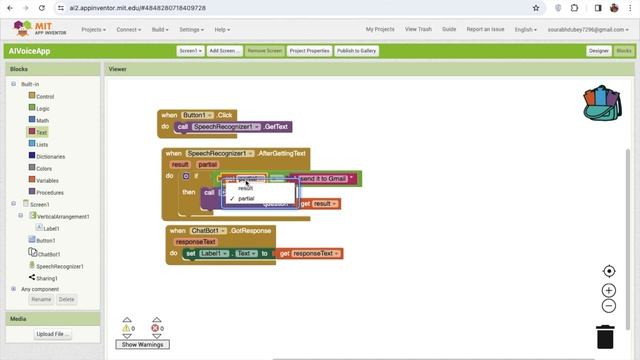Open the Chrome profile avatar

click(x=614, y=8)
